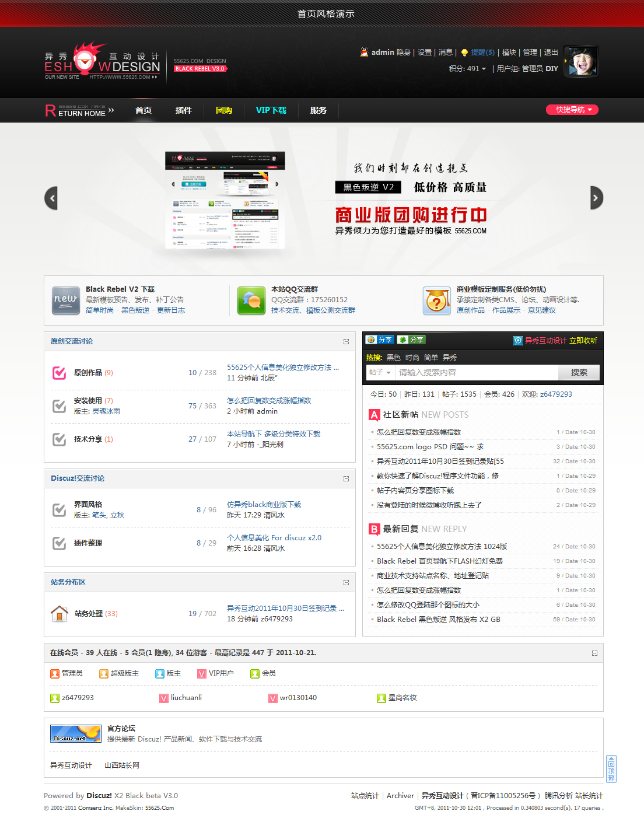Open 消息 messages link
This screenshot has width=644, height=832.
[x=446, y=53]
